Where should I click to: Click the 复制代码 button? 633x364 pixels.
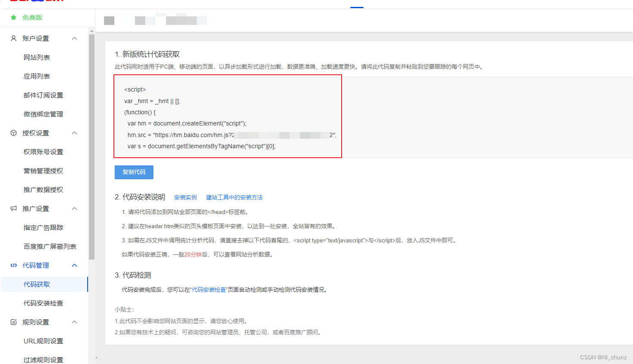coord(134,172)
